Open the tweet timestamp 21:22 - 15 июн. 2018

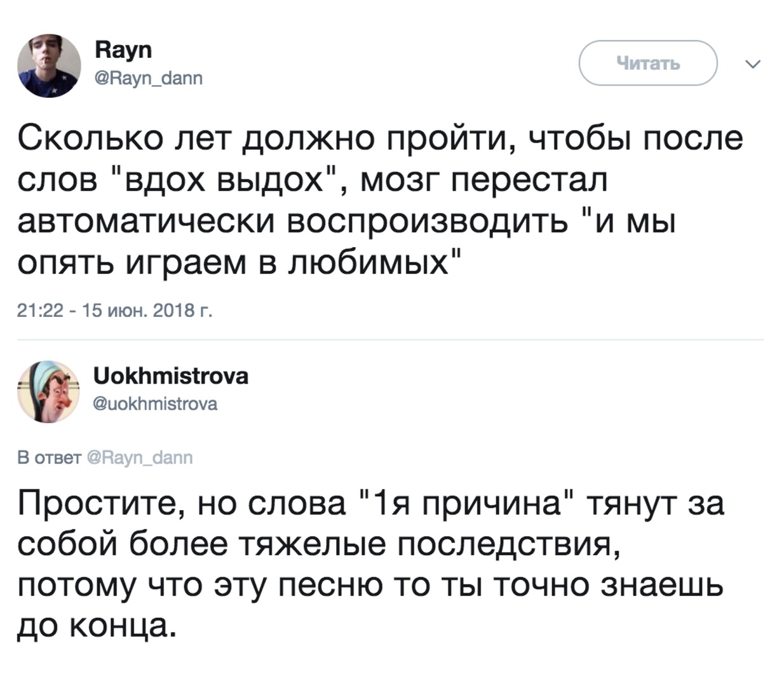pyautogui.click(x=114, y=311)
